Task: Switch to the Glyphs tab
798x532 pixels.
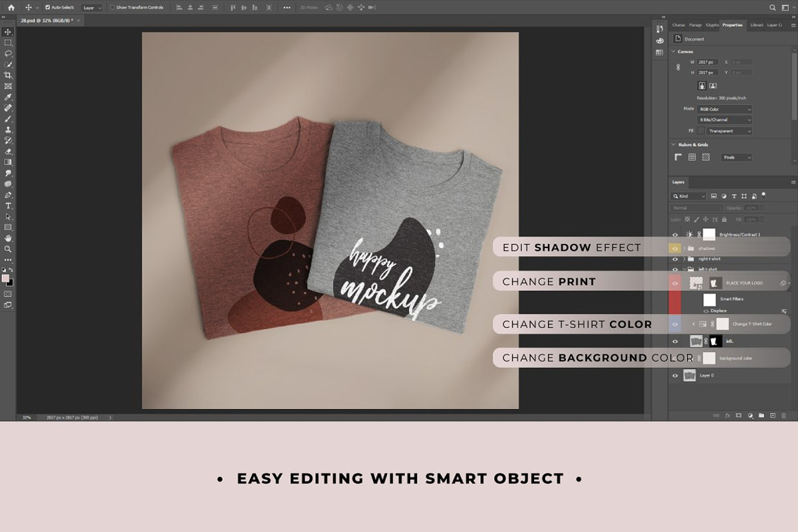Action: click(712, 25)
